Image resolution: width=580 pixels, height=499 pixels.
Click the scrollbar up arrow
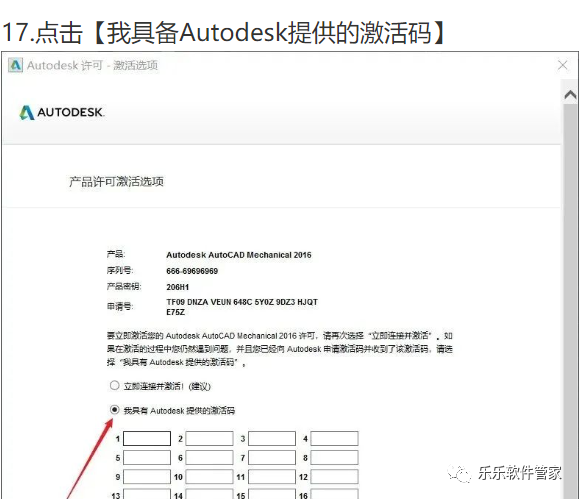(570, 95)
